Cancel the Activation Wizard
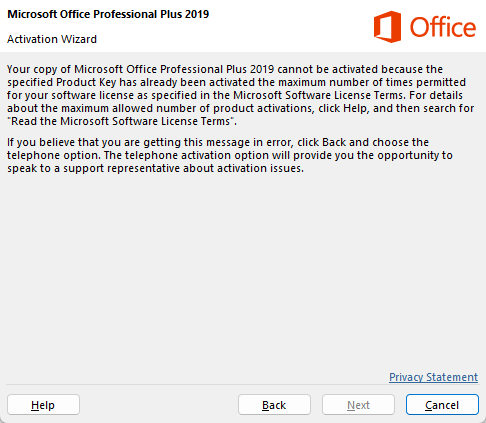The height and width of the screenshot is (423, 486). pyautogui.click(x=442, y=405)
